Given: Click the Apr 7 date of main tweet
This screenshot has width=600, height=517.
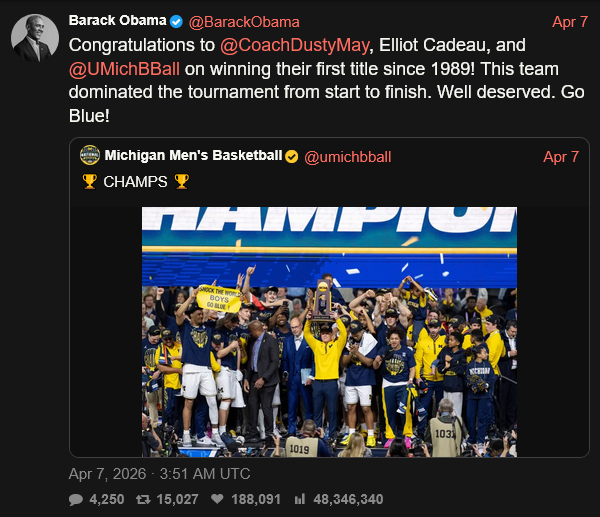Looking at the screenshot, I should pyautogui.click(x=570, y=21).
